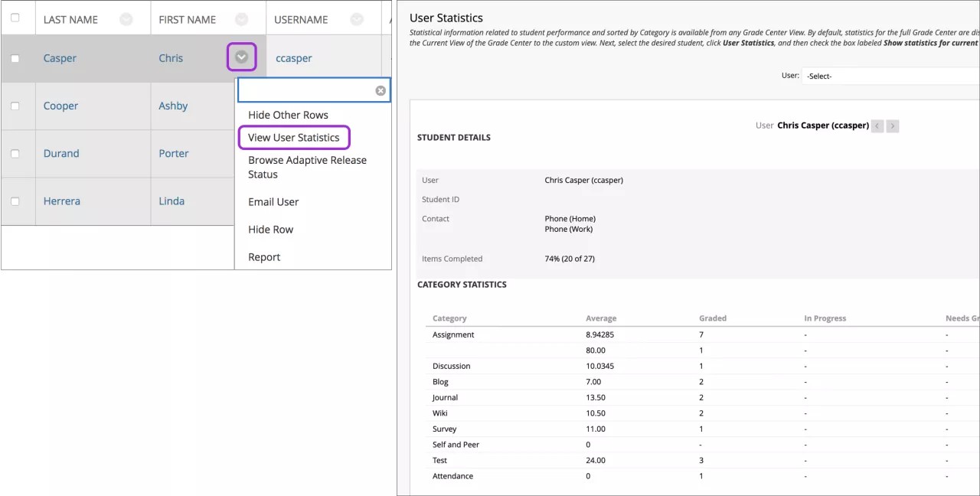Select Email User from the context menu
This screenshot has width=980, height=496.
pos(273,201)
